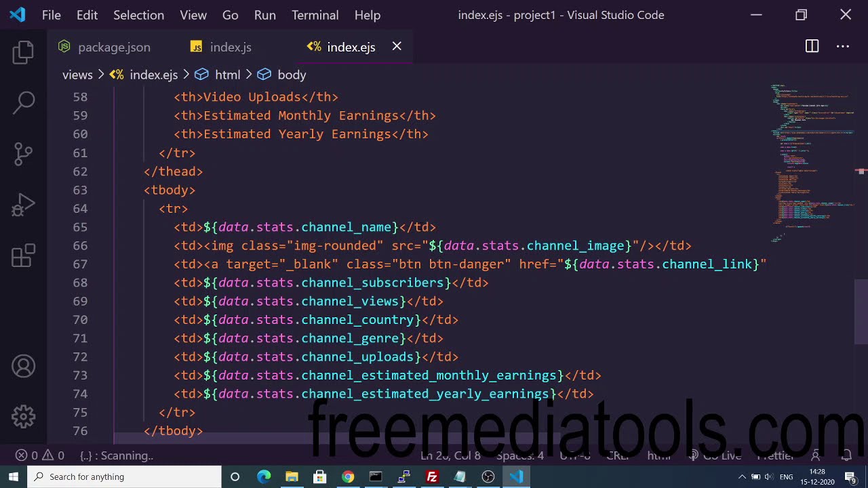Expand the body breadcrumb element
Screen dimensions: 868x488
point(292,75)
